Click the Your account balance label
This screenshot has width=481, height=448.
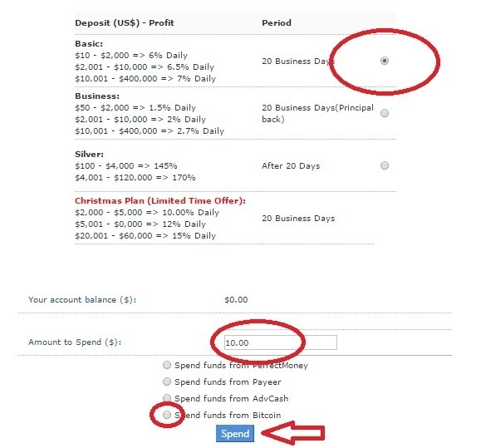82,300
